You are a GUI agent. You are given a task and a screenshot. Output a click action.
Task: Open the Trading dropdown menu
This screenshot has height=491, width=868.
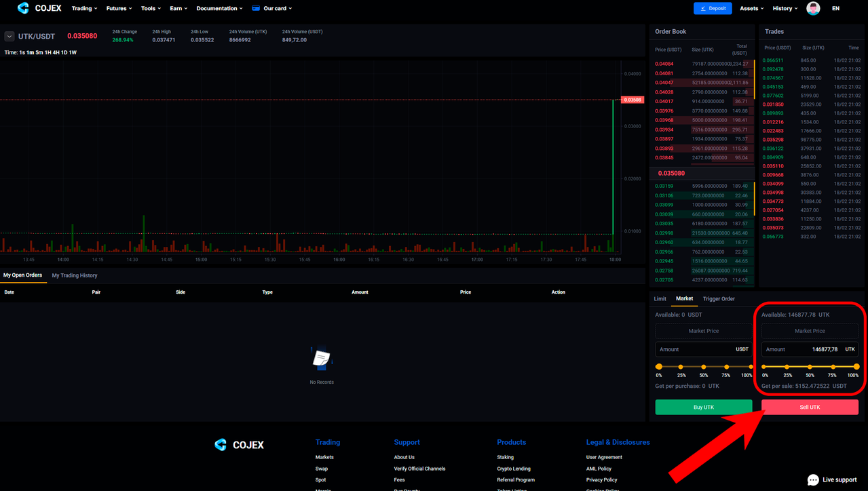click(85, 8)
